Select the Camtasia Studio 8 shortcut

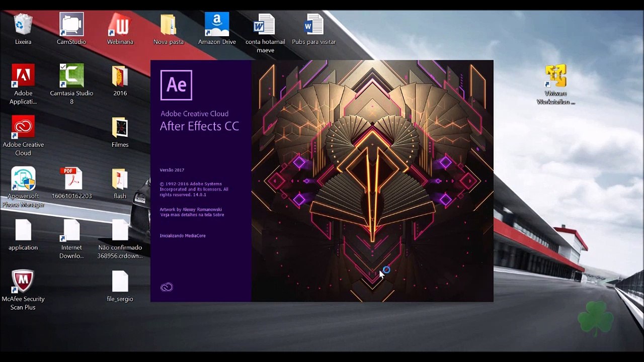pos(71,84)
